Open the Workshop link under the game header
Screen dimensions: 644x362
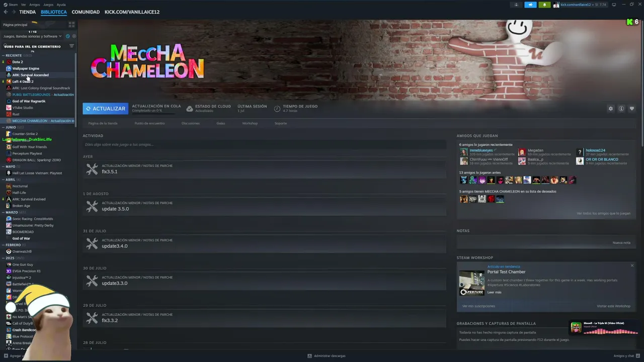250,123
